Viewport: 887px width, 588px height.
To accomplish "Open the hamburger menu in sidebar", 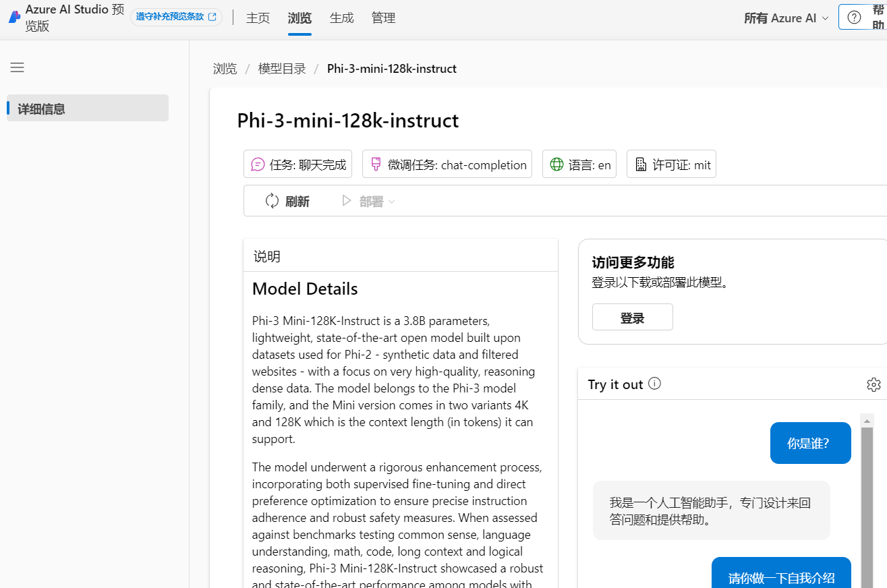I will (x=17, y=67).
